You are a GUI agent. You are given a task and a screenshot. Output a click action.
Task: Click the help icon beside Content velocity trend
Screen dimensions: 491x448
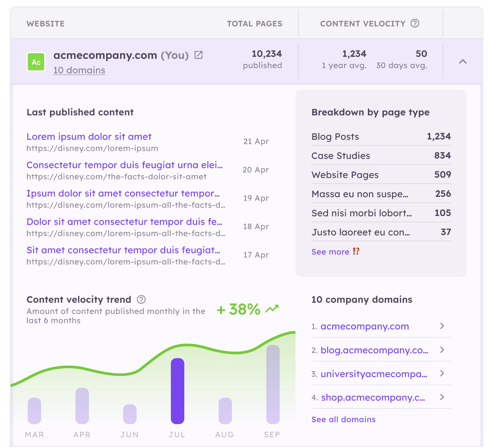[141, 300]
